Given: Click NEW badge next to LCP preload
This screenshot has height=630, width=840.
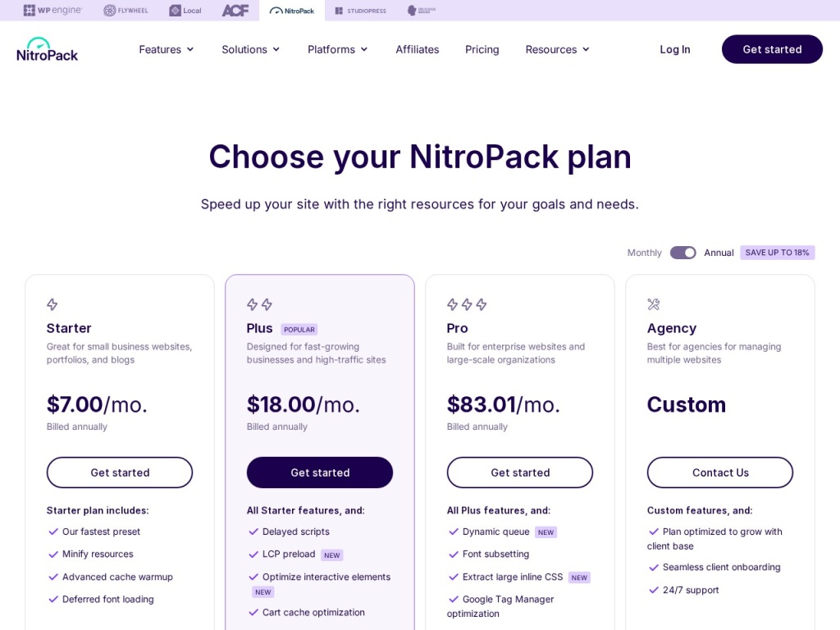Looking at the screenshot, I should pyautogui.click(x=331, y=555).
